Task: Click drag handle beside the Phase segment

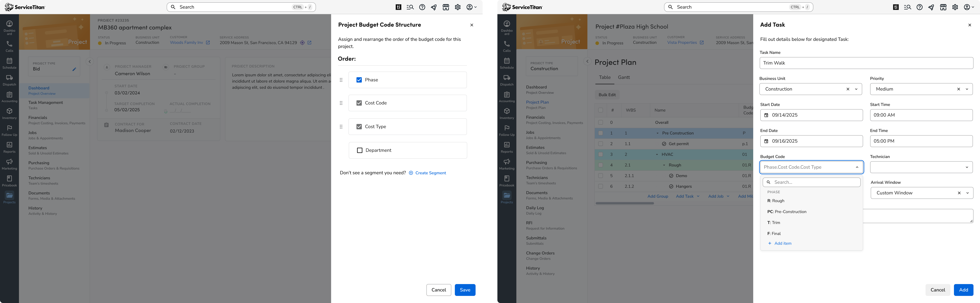Action: [x=341, y=80]
